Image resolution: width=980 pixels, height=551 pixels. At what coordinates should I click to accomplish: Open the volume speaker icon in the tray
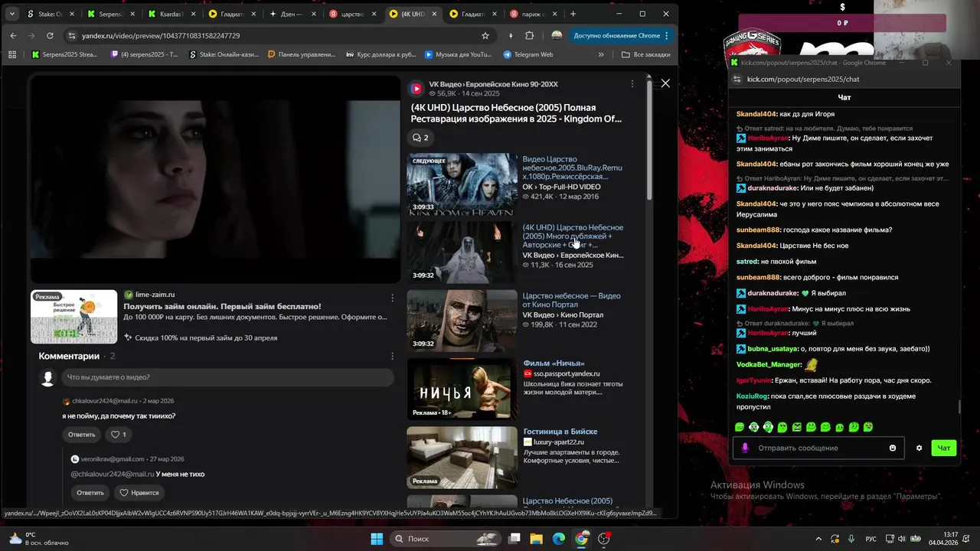(901, 539)
